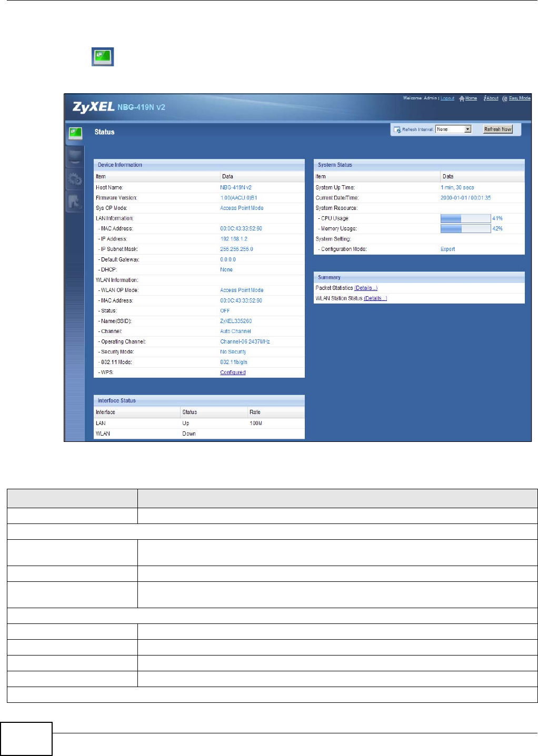538x756 pixels.
Task: Open the WPS Configured link
Action: tap(233, 372)
